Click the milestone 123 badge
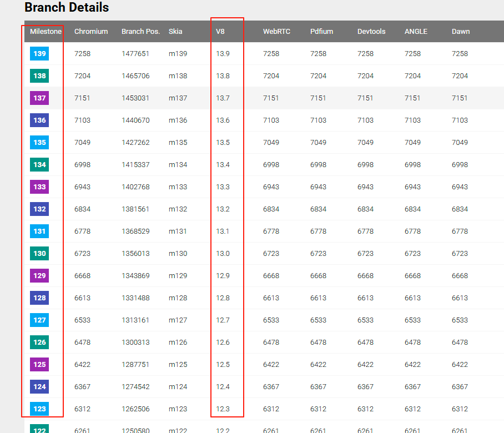 pyautogui.click(x=39, y=409)
